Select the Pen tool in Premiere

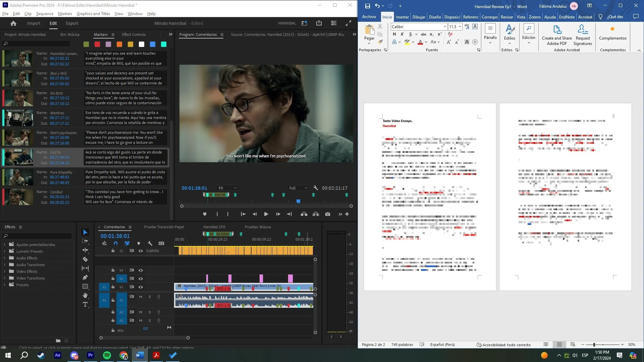85,277
